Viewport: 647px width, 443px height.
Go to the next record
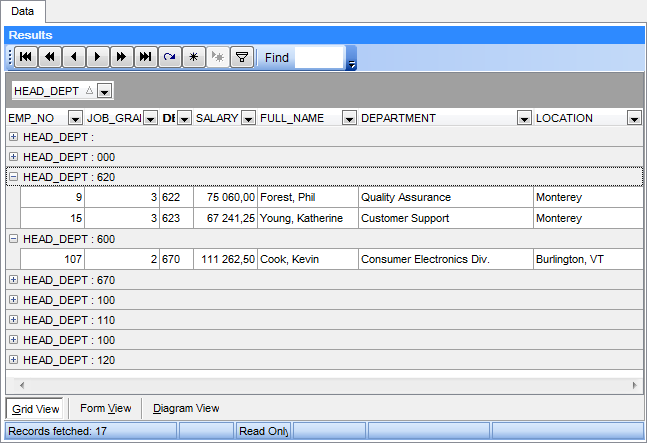[x=97, y=58]
